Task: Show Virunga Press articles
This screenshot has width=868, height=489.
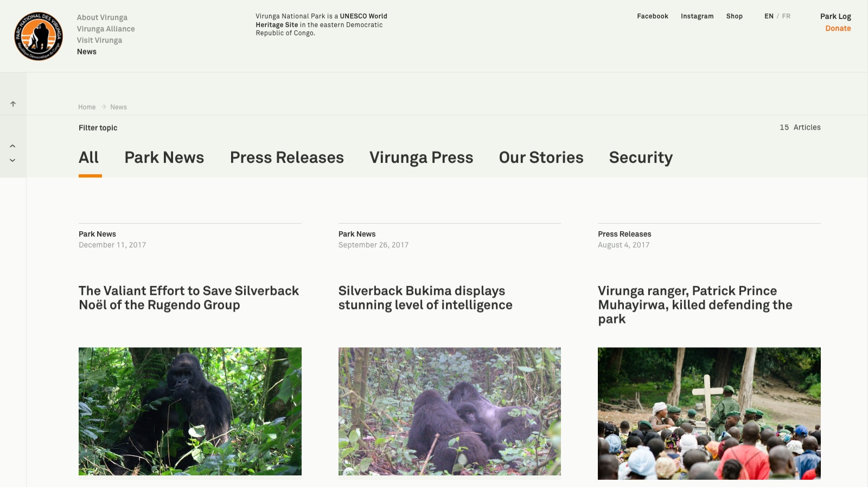Action: pos(422,157)
